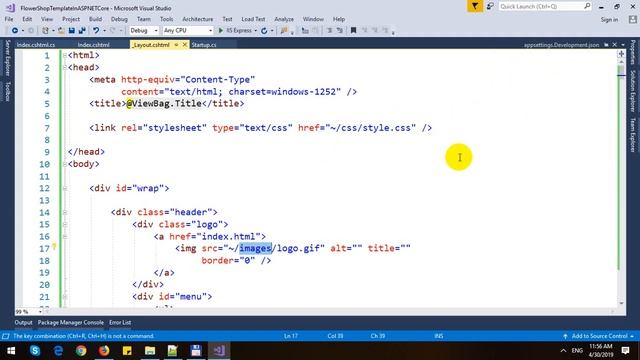Open the Package Manager Console tab
Image resolution: width=640 pixels, height=360 pixels.
point(71,322)
